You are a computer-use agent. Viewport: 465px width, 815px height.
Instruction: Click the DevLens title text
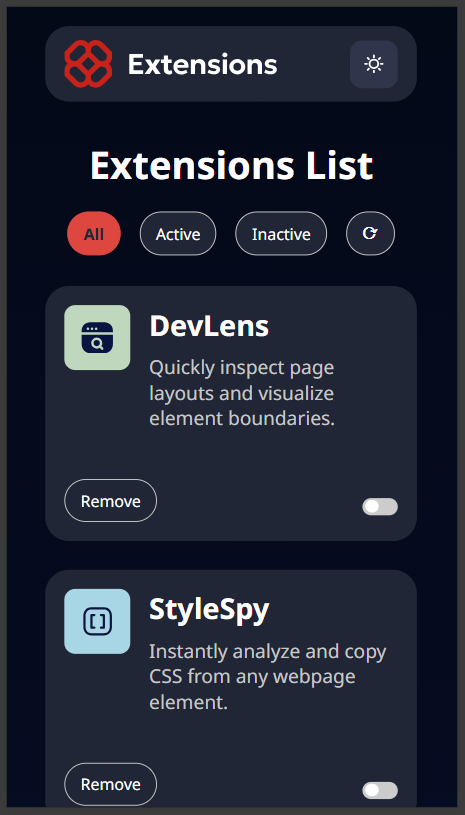coord(209,326)
